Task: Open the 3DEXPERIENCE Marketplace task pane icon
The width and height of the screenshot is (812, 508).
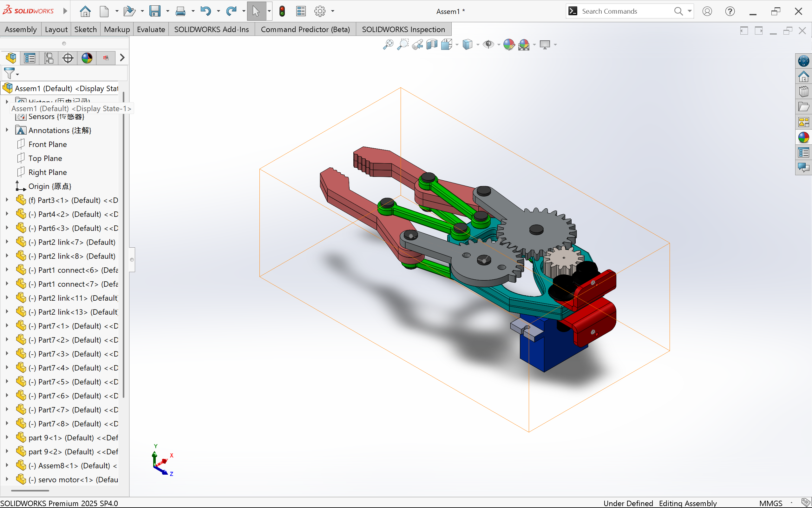Action: point(804,61)
